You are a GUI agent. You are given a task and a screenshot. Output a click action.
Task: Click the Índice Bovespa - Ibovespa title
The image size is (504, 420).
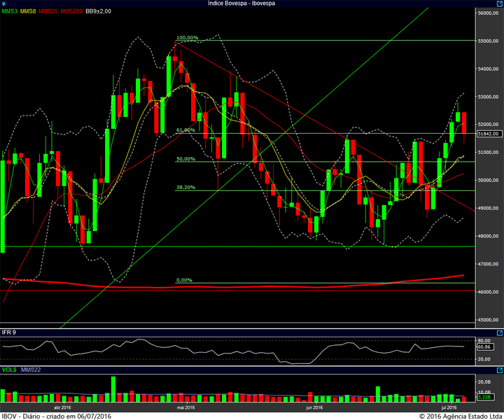241,3
